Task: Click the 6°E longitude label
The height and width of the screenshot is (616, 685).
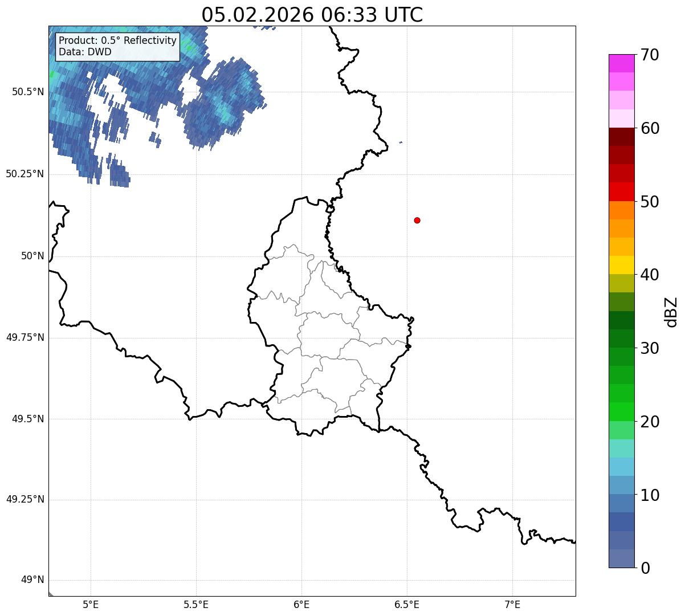Action: click(x=301, y=605)
